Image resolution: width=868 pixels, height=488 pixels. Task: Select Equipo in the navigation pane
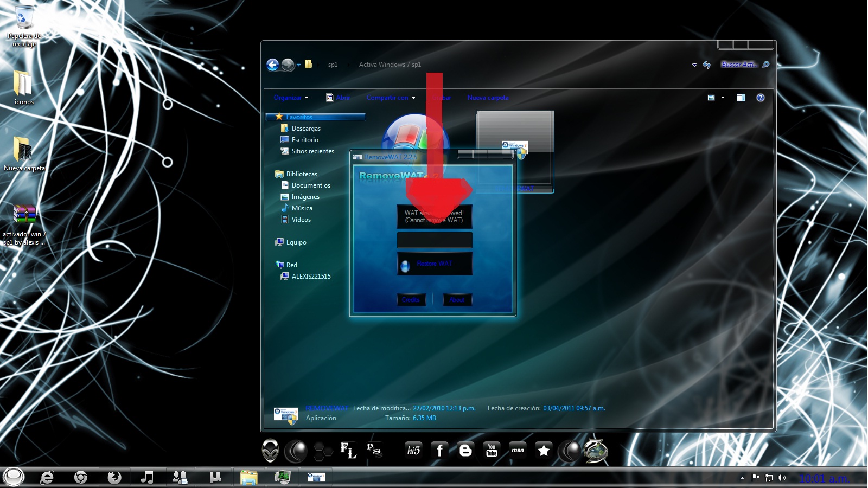tap(296, 242)
